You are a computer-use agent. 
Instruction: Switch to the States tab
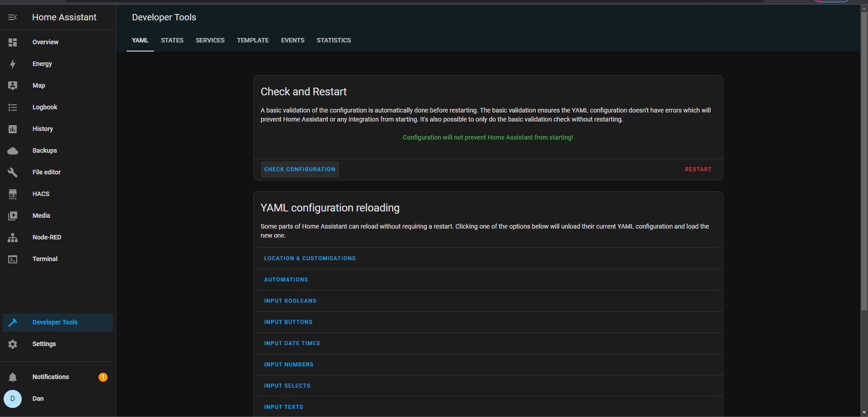pyautogui.click(x=172, y=40)
